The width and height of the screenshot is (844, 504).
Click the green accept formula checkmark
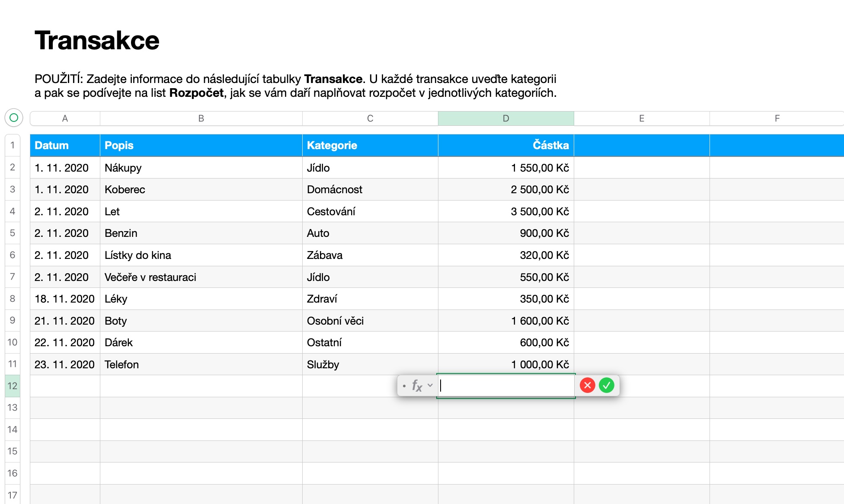tap(607, 385)
